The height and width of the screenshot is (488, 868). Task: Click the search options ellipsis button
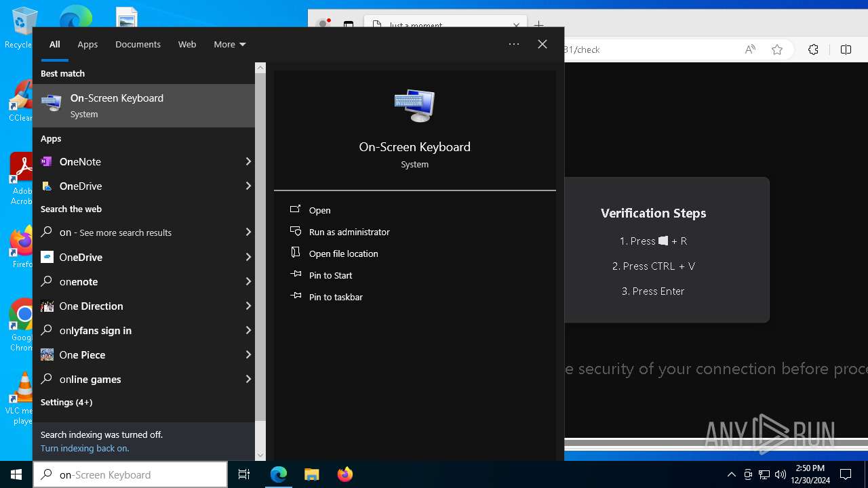pos(514,44)
